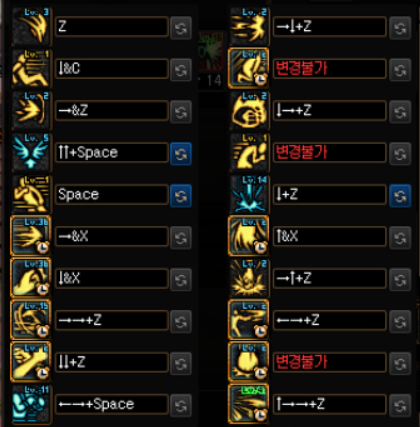Screen dimensions: 420x427
Task: Click the skill icon beside the Z command
Action: click(x=31, y=26)
